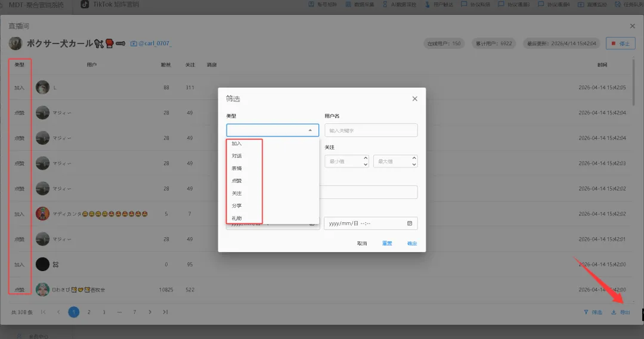Open the @carl_0707_ profile link
Screen dimensions: 644x339
click(151, 43)
